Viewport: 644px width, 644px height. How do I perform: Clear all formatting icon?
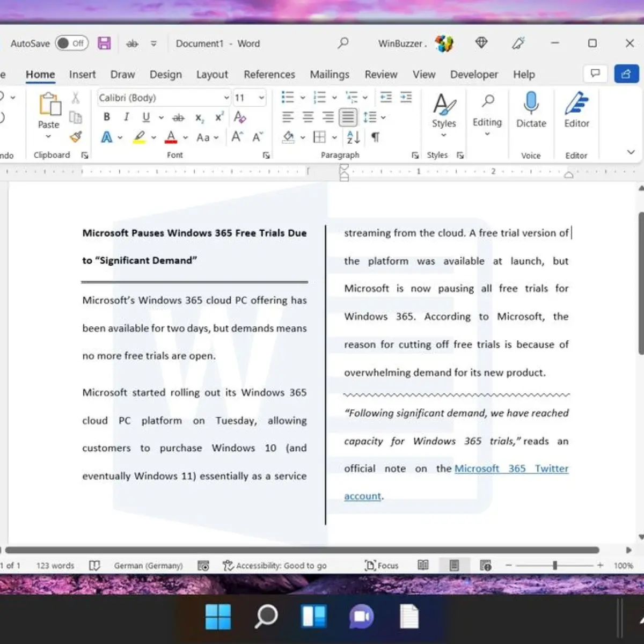point(240,117)
